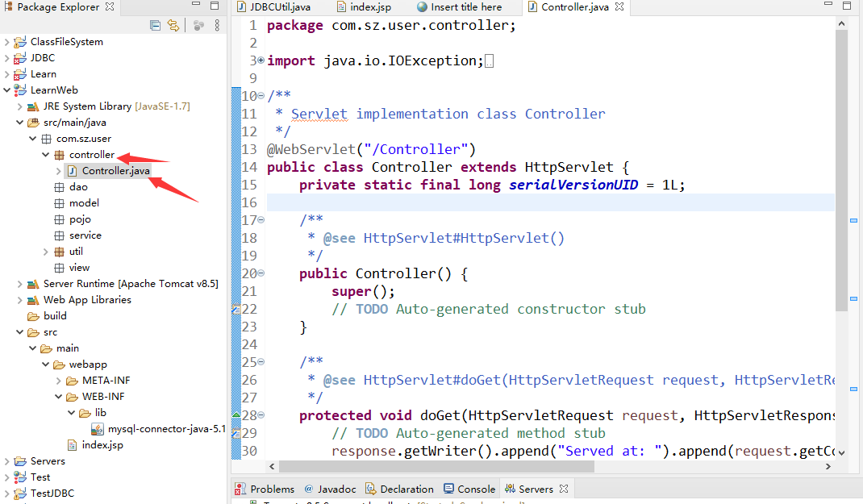Collapse the LearnWeb project

(x=6, y=90)
